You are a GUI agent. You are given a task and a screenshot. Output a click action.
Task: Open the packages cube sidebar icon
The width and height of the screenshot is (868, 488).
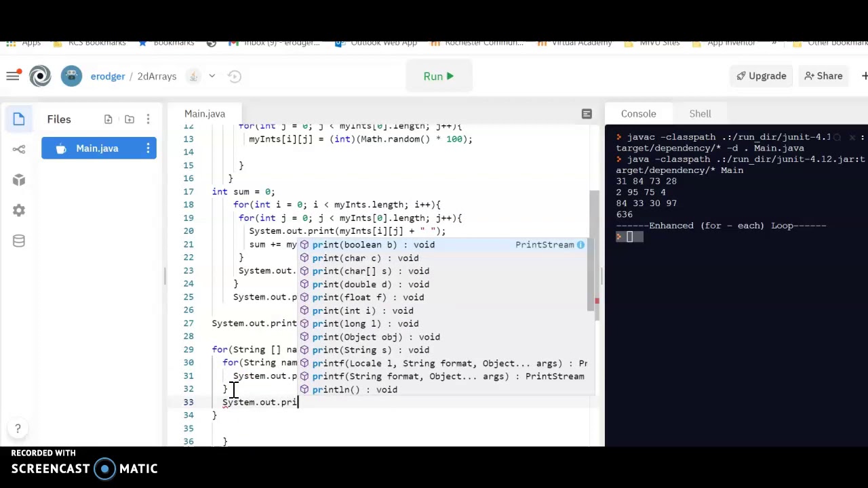pos(18,180)
